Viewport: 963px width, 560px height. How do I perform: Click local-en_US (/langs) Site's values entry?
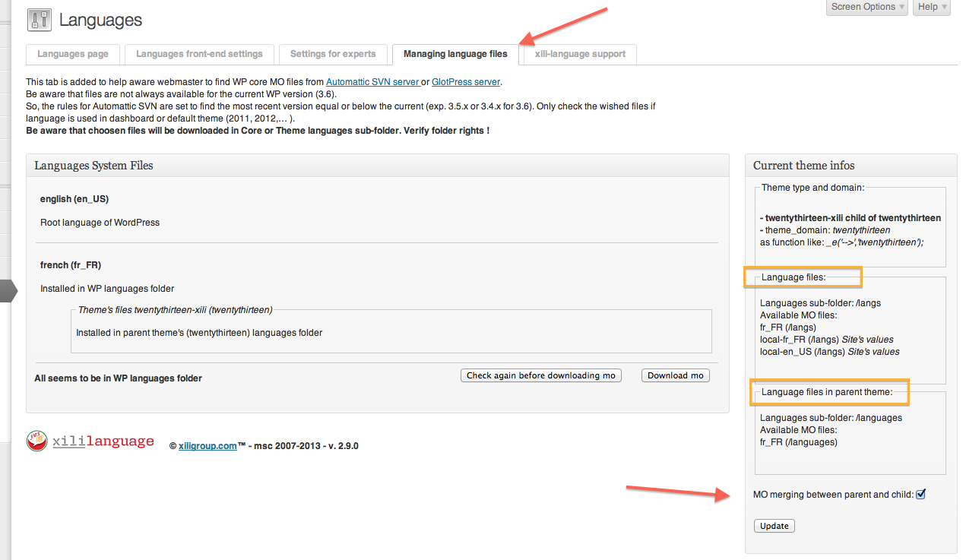click(x=830, y=352)
